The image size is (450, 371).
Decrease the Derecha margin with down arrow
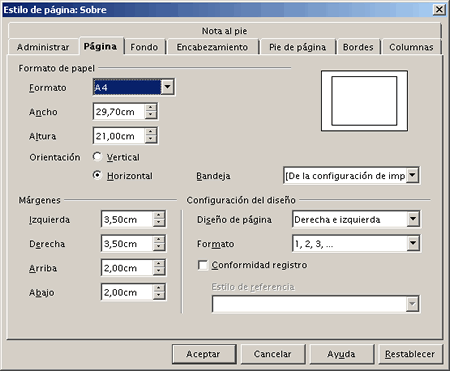pyautogui.click(x=159, y=247)
